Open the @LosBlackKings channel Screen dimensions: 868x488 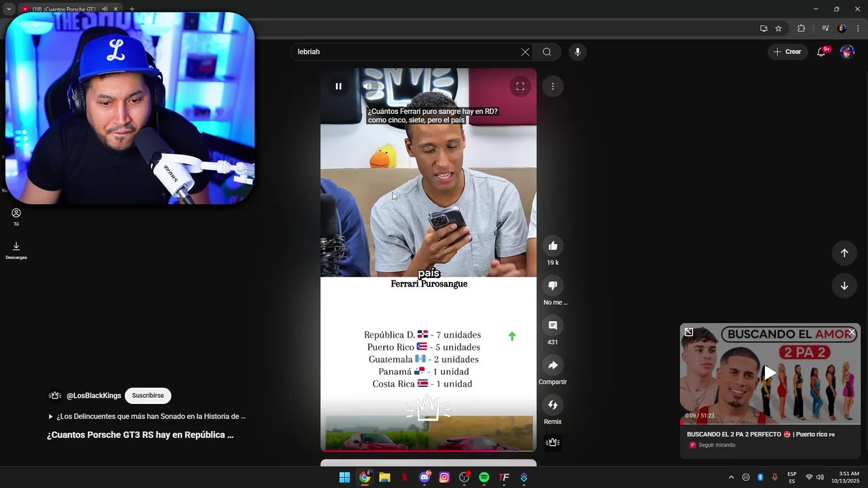click(94, 396)
